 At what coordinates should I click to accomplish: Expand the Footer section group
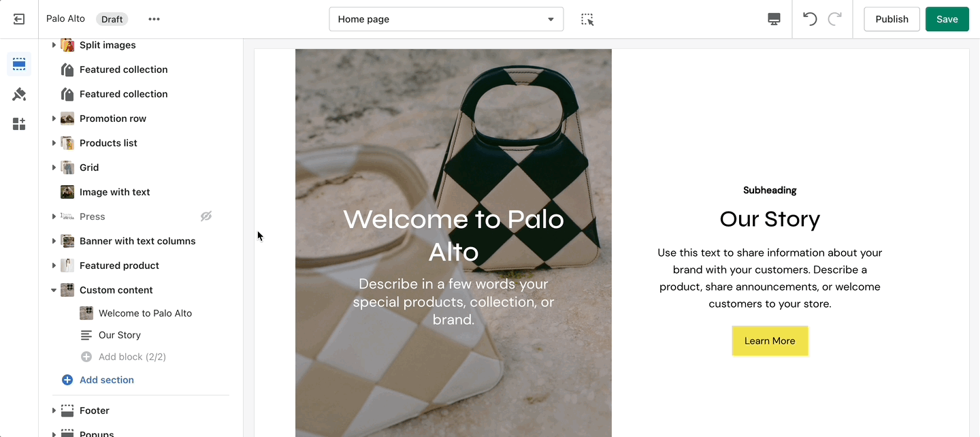coord(54,410)
